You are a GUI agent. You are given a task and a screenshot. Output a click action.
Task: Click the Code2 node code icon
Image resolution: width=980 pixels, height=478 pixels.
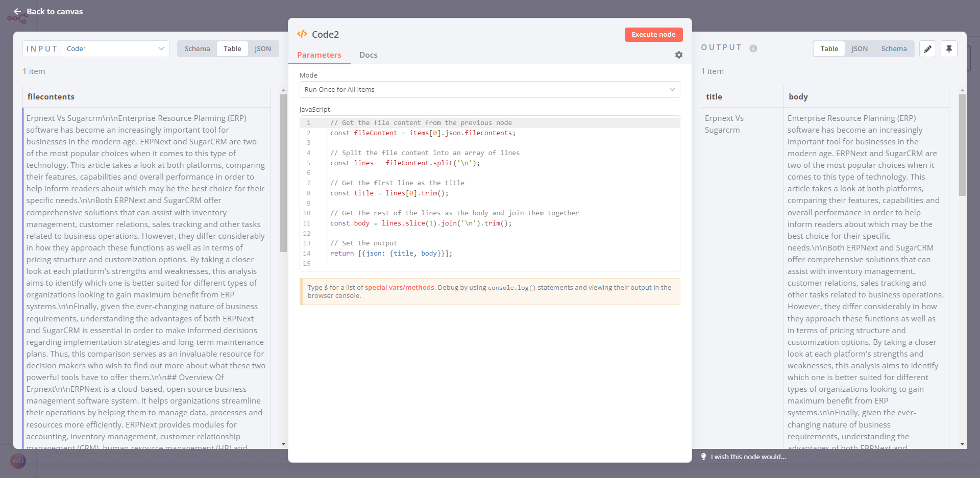(302, 34)
